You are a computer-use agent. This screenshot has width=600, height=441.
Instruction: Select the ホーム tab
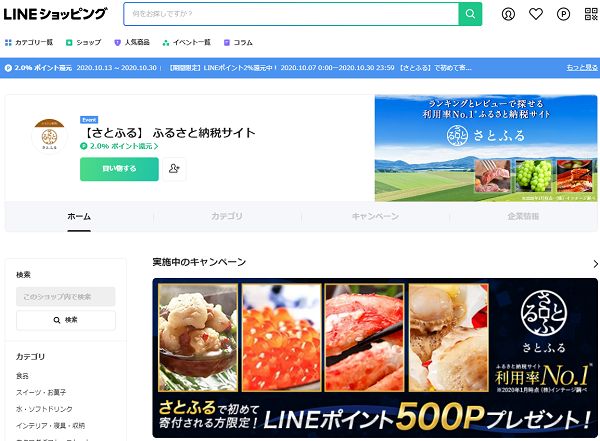[x=79, y=217]
